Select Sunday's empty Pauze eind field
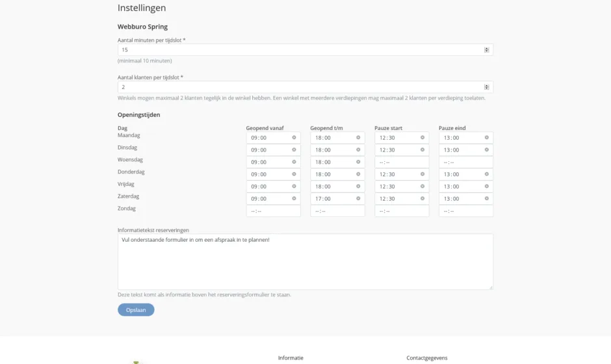This screenshot has width=611, height=364. (465, 211)
